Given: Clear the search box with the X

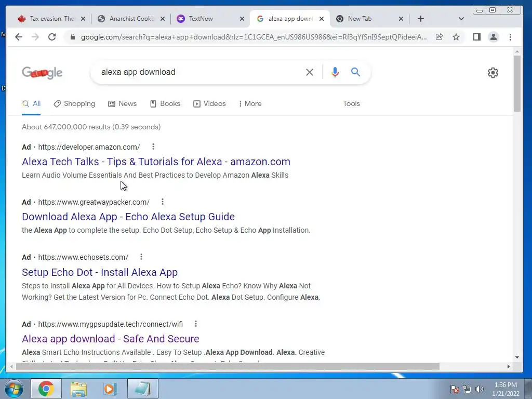Looking at the screenshot, I should pyautogui.click(x=310, y=72).
